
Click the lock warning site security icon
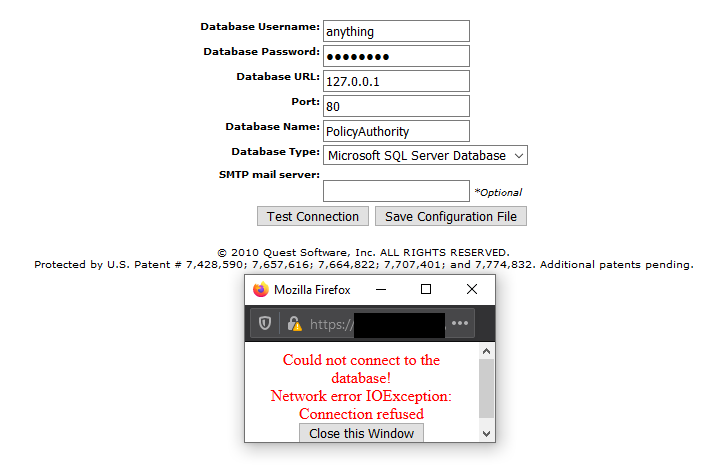click(294, 323)
